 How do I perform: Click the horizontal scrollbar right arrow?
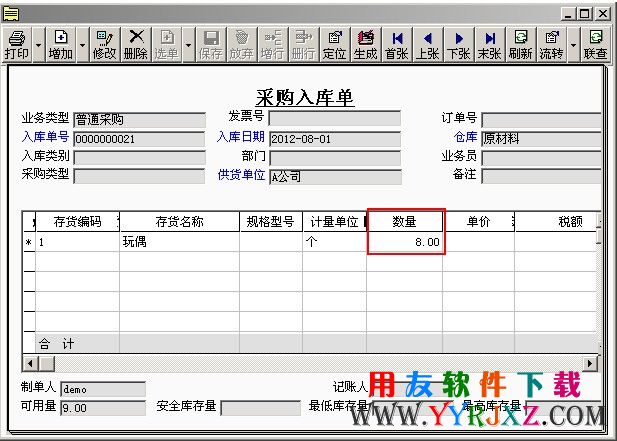click(x=590, y=363)
